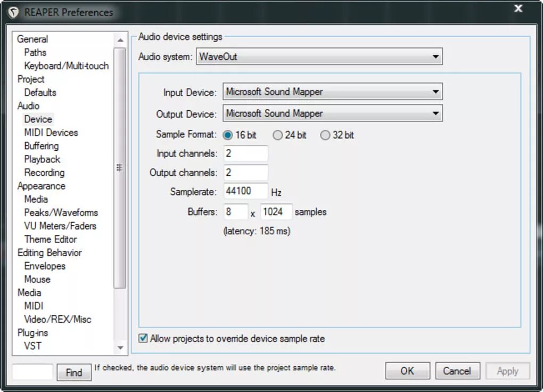This screenshot has height=392, width=543.
Task: Close the REAPER Preferences dialog
Action: (x=518, y=9)
